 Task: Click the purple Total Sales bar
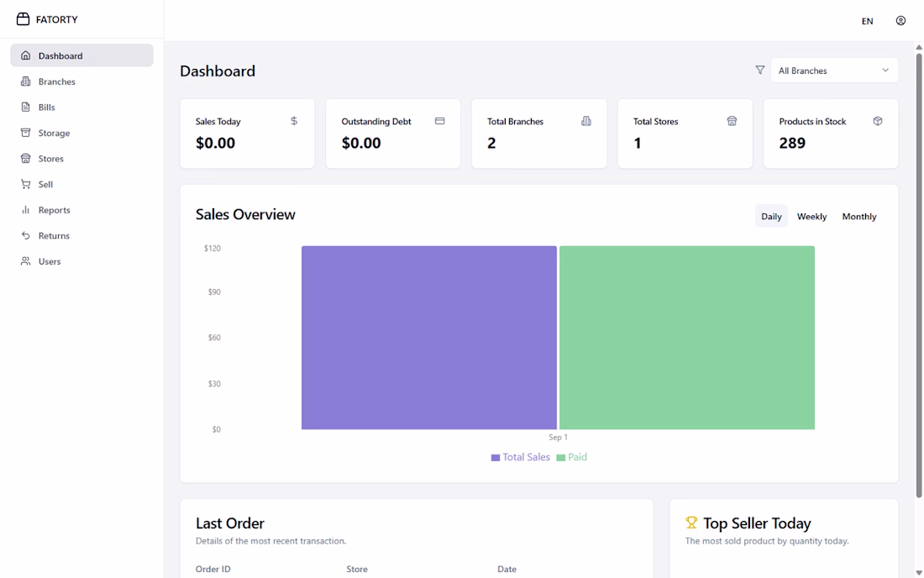click(429, 338)
